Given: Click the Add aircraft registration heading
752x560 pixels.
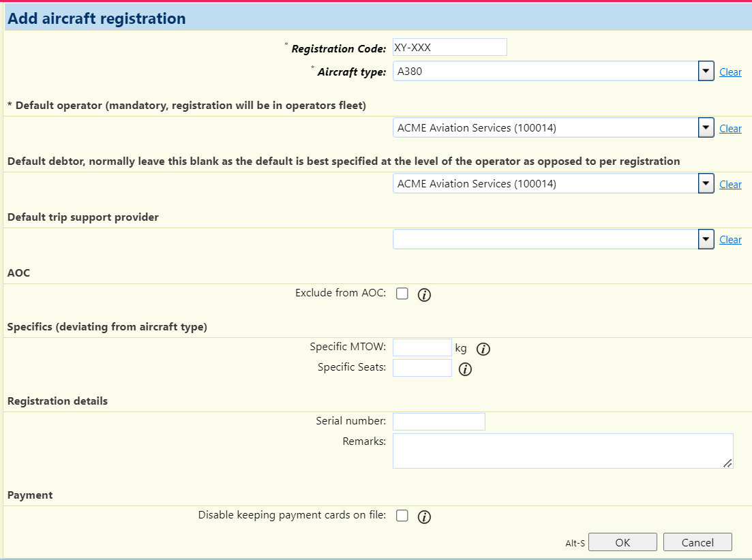Looking at the screenshot, I should point(96,18).
